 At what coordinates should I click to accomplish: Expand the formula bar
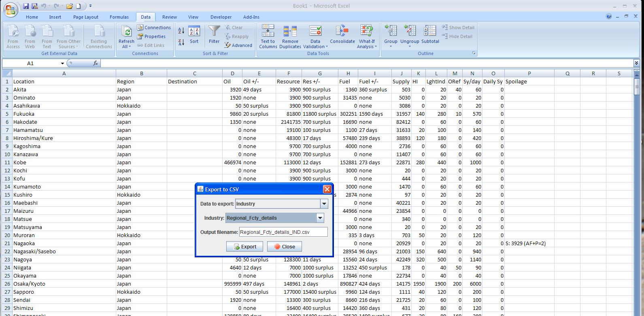[x=636, y=63]
